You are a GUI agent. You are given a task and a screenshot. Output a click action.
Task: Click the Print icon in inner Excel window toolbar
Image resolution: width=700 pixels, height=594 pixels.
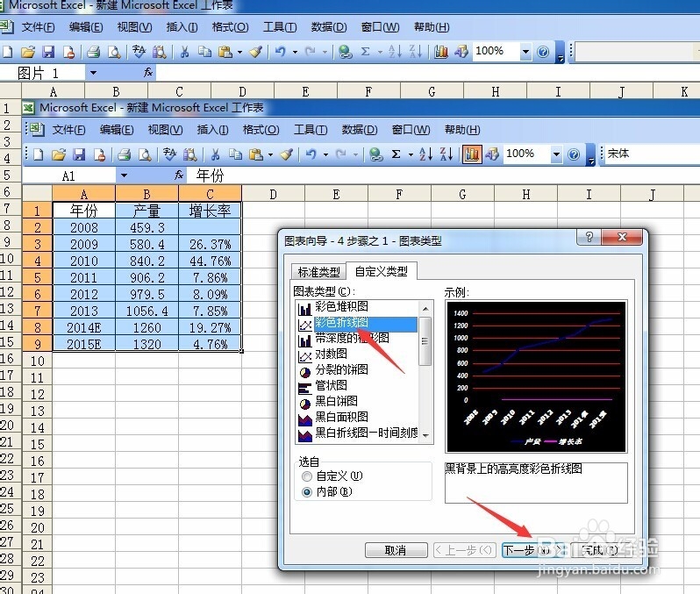tap(124, 154)
